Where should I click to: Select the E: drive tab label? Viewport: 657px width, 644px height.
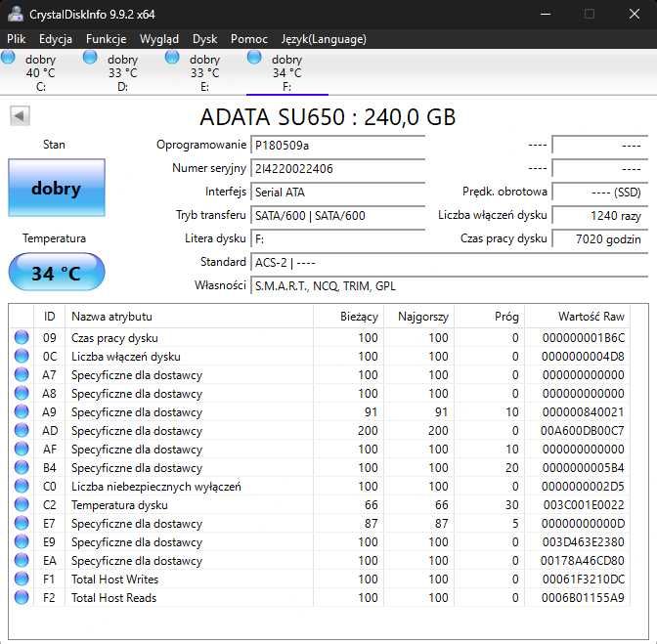(x=204, y=87)
